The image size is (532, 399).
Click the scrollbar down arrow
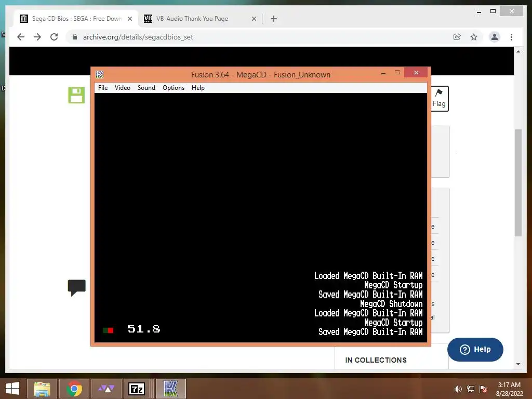(518, 364)
